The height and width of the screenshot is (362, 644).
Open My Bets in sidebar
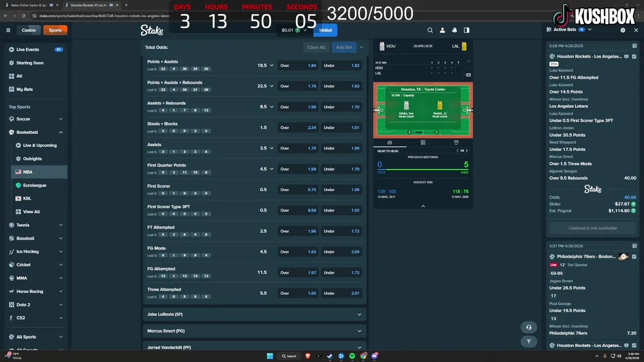[36, 89]
